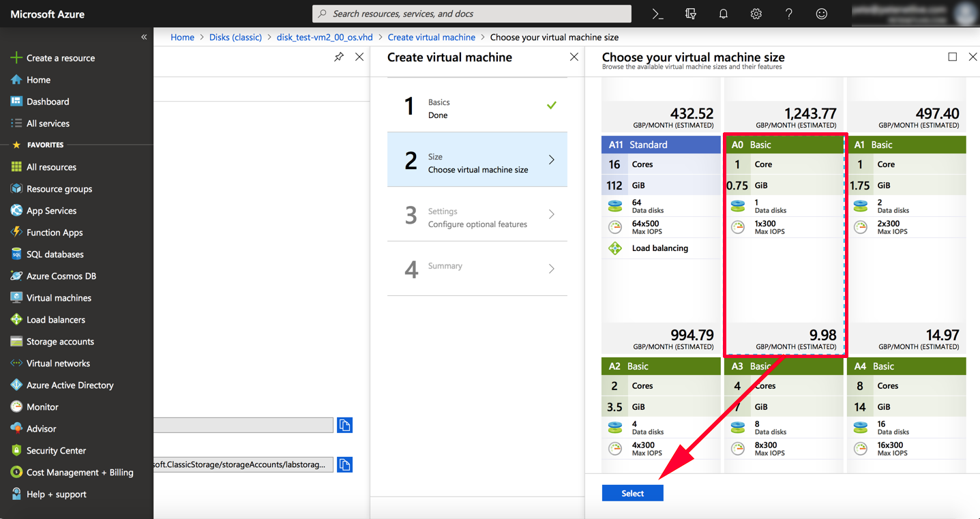Click the Home breadcrumb link
Image resolution: width=980 pixels, height=519 pixels.
click(182, 38)
